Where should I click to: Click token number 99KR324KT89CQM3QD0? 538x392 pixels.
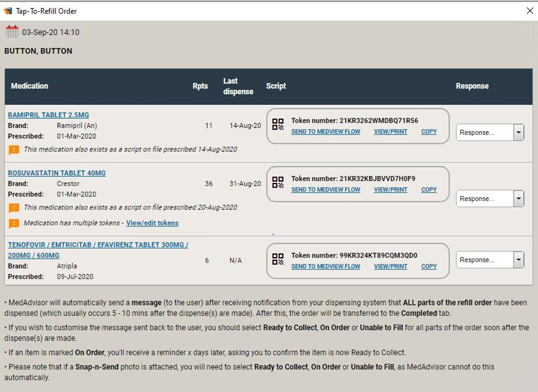(x=379, y=255)
